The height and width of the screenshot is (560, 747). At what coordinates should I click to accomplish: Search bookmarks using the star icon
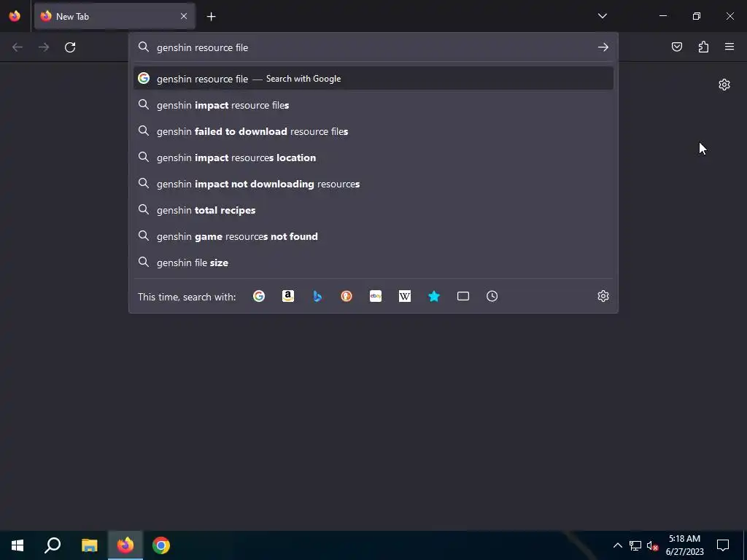coord(434,296)
